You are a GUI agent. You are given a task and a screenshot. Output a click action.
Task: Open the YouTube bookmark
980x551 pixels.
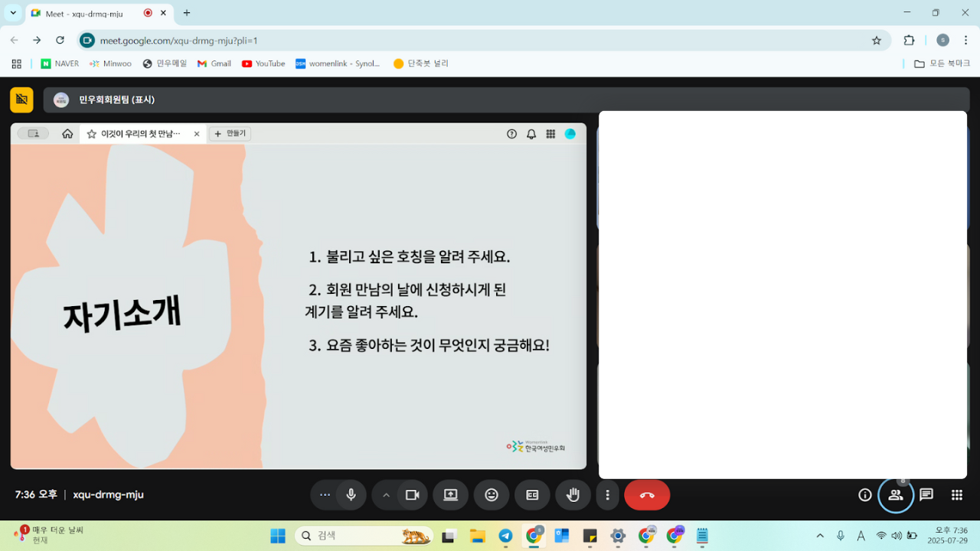(263, 64)
